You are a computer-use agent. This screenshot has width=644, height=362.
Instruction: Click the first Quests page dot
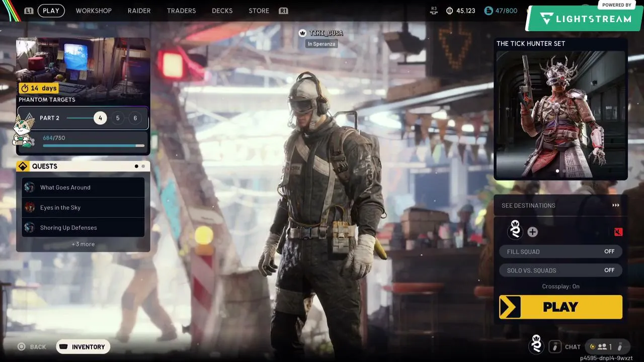[x=136, y=166]
